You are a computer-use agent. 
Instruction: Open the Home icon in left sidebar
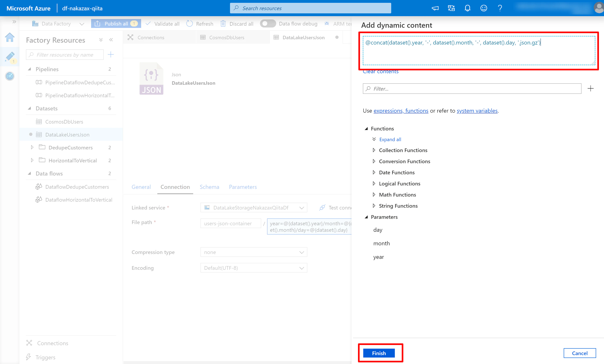click(10, 37)
